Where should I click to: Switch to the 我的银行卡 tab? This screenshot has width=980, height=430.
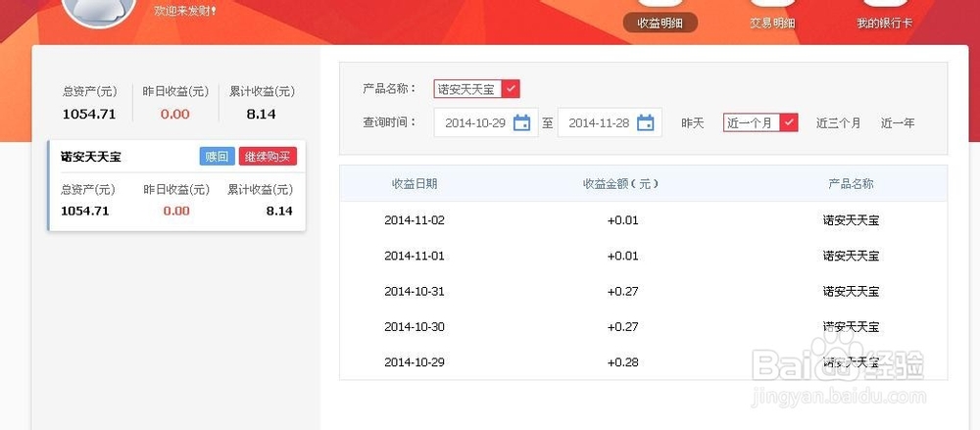884,24
